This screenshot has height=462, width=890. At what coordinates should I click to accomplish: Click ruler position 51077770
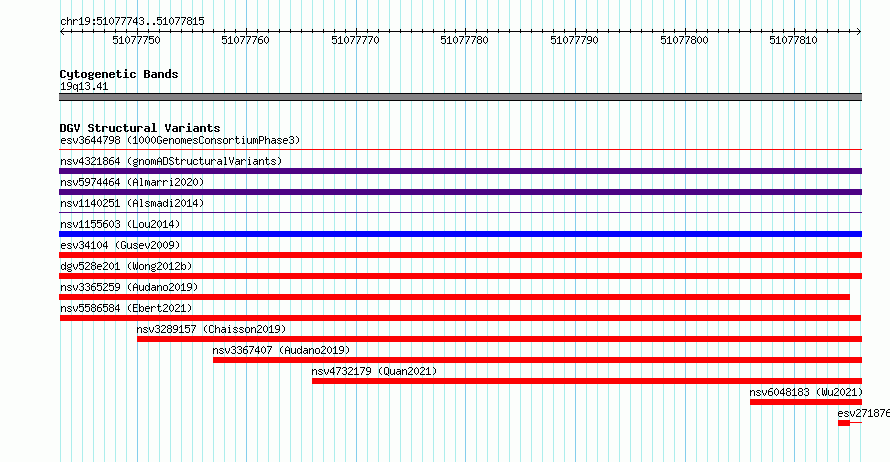355,40
